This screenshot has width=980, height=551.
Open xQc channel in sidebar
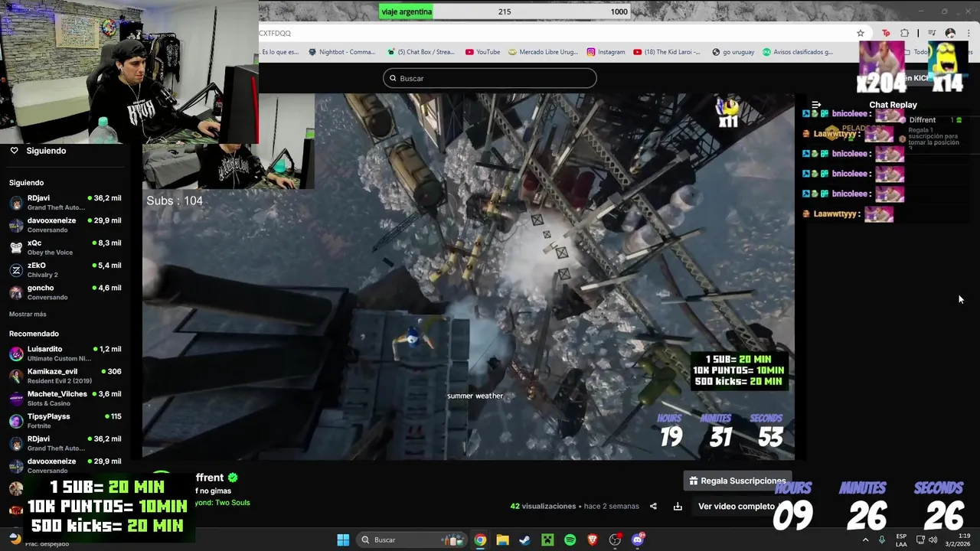tap(65, 247)
